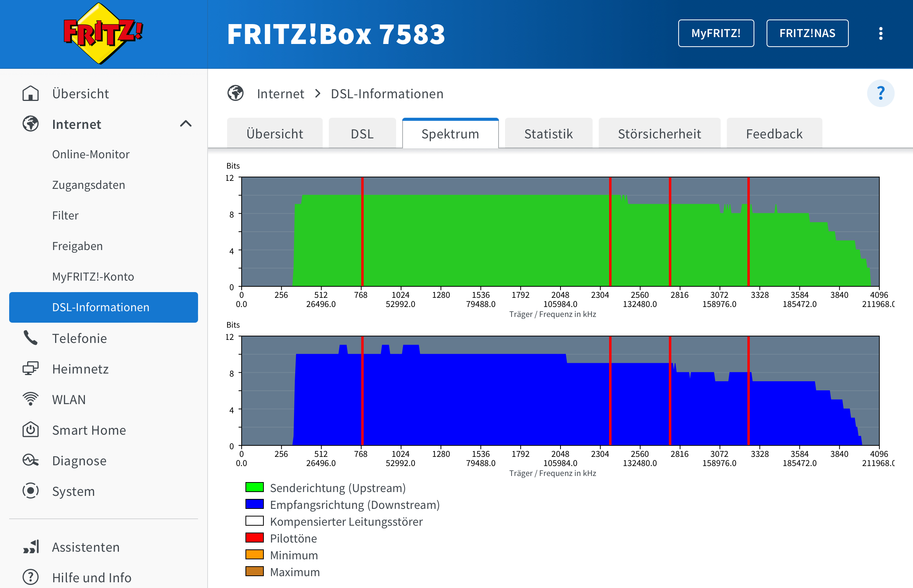Viewport: 913px width, 588px height.
Task: Click the red Pilottöne legend swatch
Action: coord(254,538)
